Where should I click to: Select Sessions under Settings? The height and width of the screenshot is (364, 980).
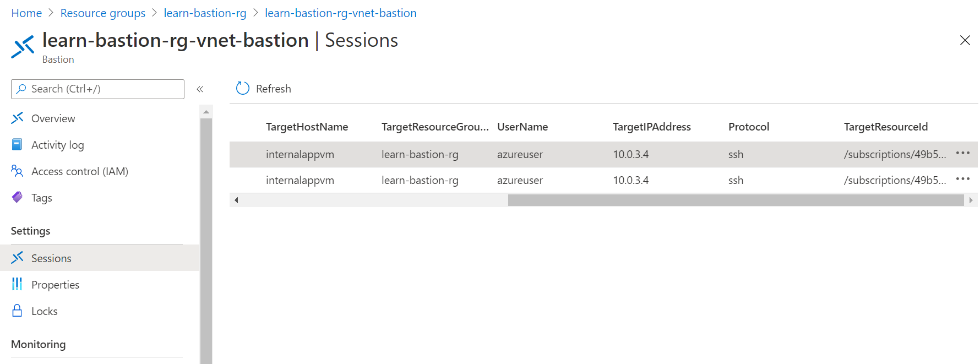100,258
